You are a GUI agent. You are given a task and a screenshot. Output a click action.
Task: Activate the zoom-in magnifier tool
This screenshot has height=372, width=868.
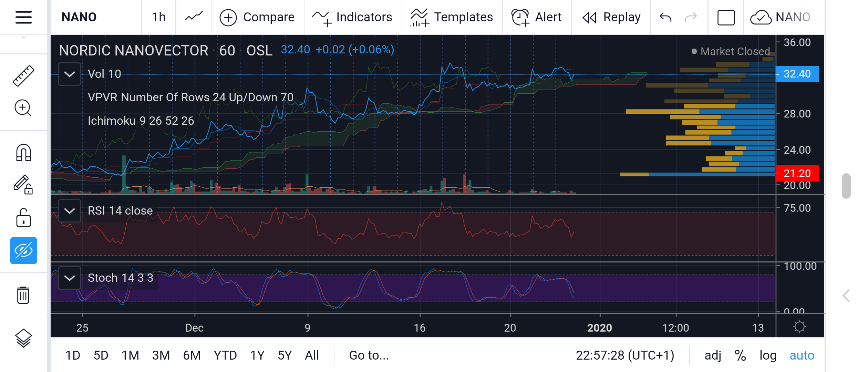pos(23,108)
